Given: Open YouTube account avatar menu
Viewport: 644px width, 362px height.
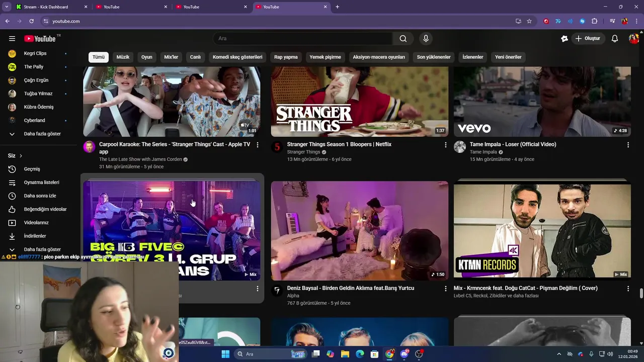Looking at the screenshot, I should click(633, 39).
